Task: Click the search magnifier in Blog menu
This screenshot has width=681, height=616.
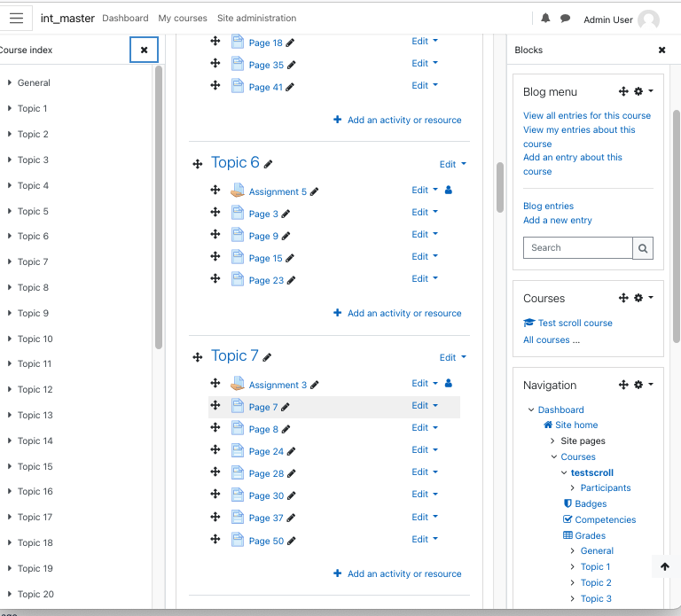Action: [x=643, y=248]
